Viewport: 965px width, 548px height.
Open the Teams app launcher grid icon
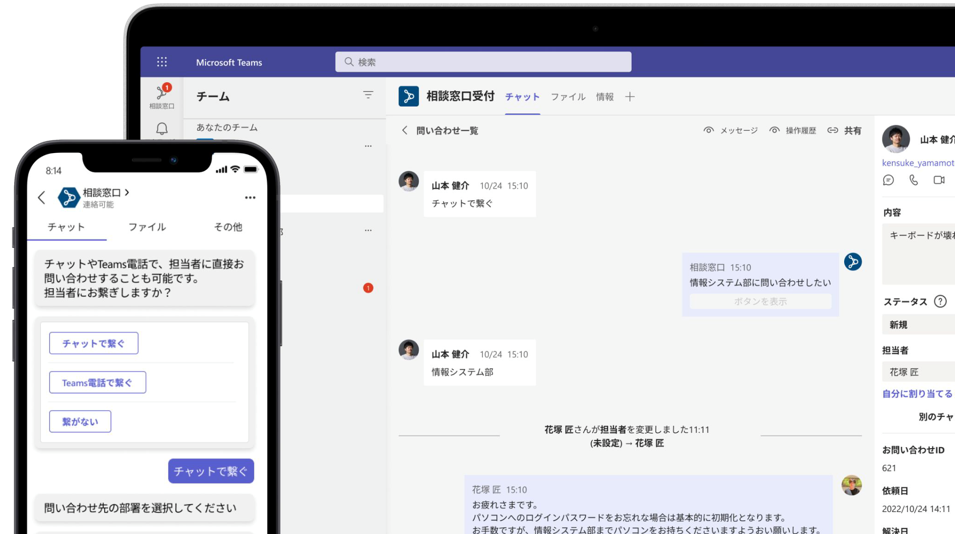(162, 62)
